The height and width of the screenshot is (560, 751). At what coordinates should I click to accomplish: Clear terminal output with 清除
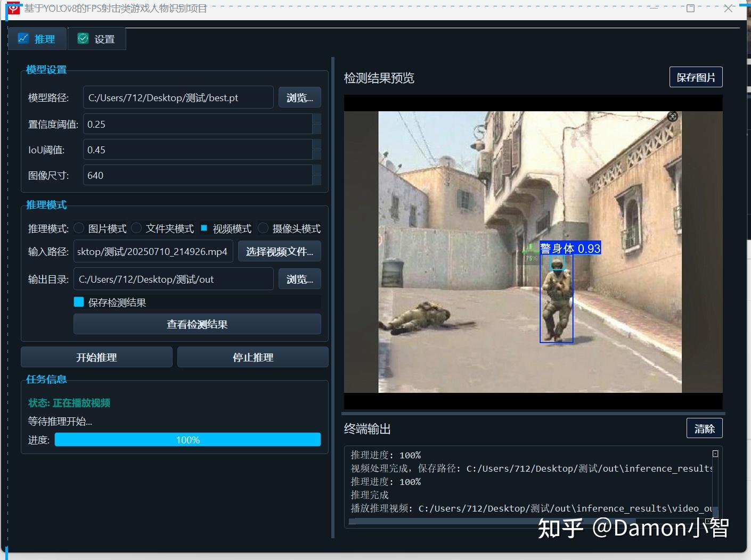tap(704, 428)
